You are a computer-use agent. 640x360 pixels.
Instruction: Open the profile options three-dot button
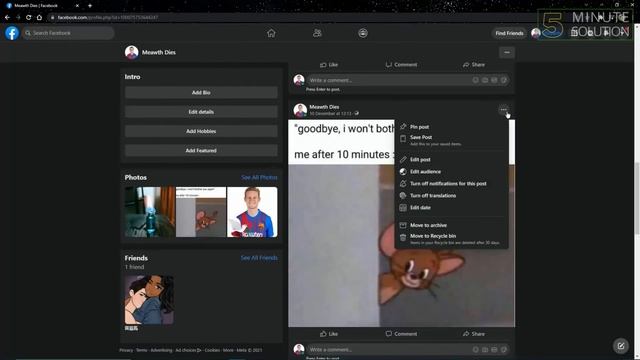tap(507, 52)
